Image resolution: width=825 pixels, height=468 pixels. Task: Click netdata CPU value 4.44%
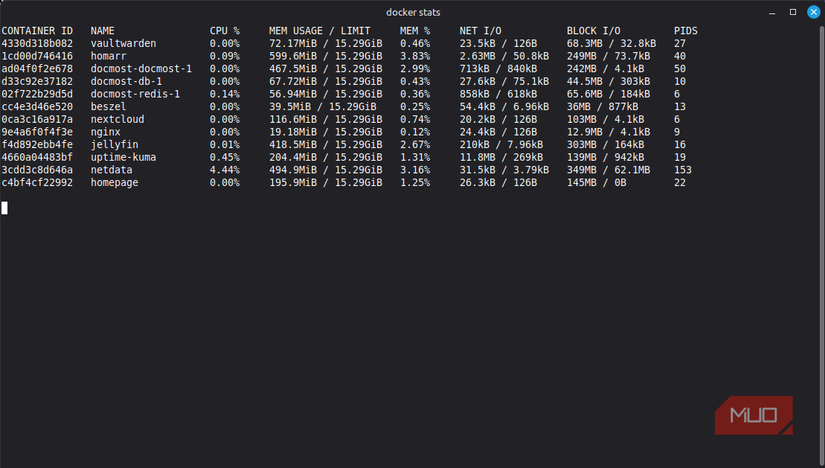pyautogui.click(x=225, y=170)
